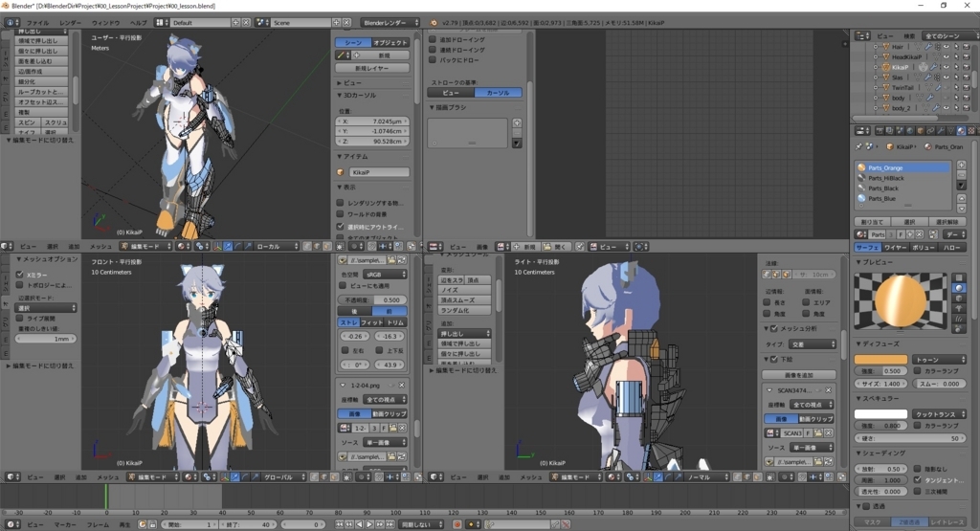Open Modifiers wrench tab icon
Viewport: 980px width, 531px height.
(x=941, y=130)
